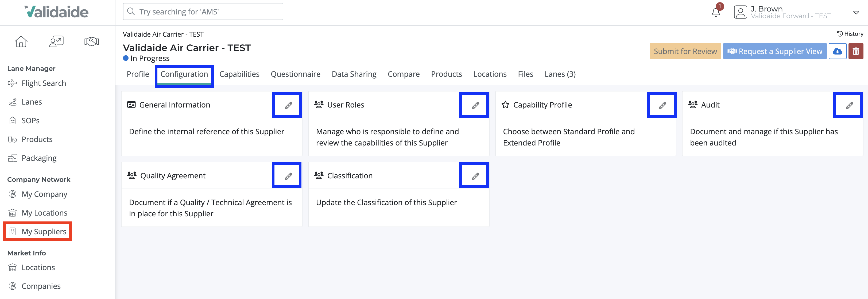Expand the J. Brown account dropdown arrow
This screenshot has height=299, width=868.
click(856, 13)
